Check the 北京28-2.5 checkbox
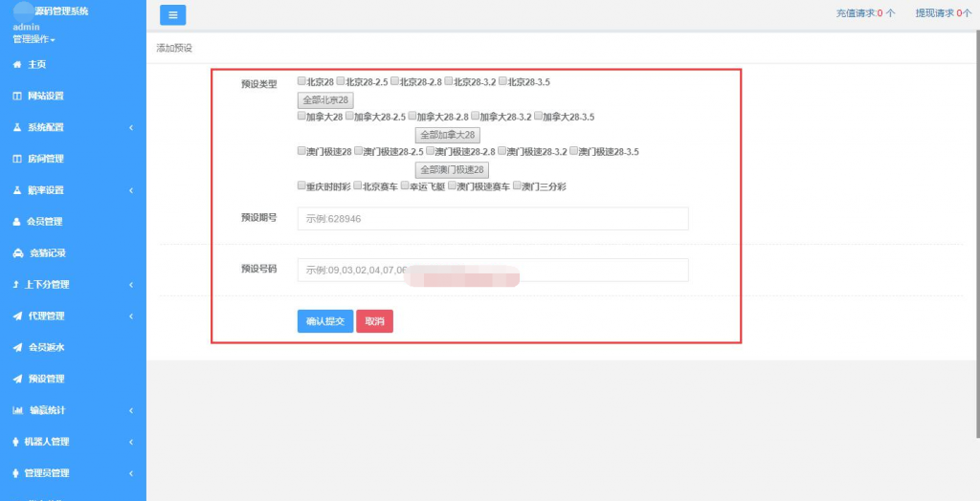The width and height of the screenshot is (980, 501). [x=341, y=80]
